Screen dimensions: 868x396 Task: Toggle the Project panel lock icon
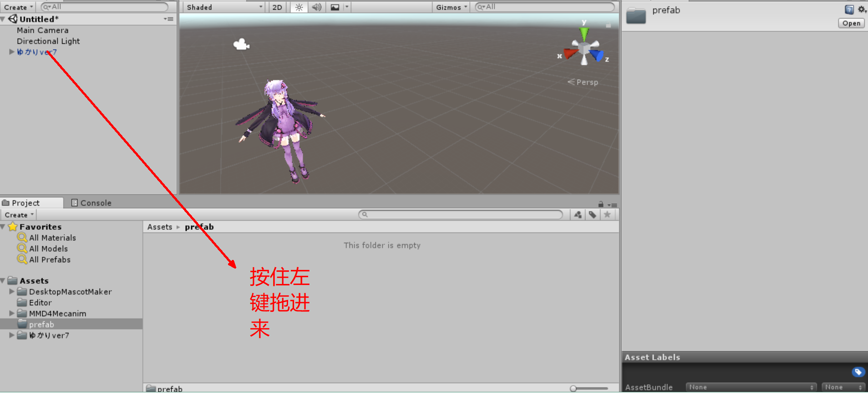pyautogui.click(x=601, y=204)
